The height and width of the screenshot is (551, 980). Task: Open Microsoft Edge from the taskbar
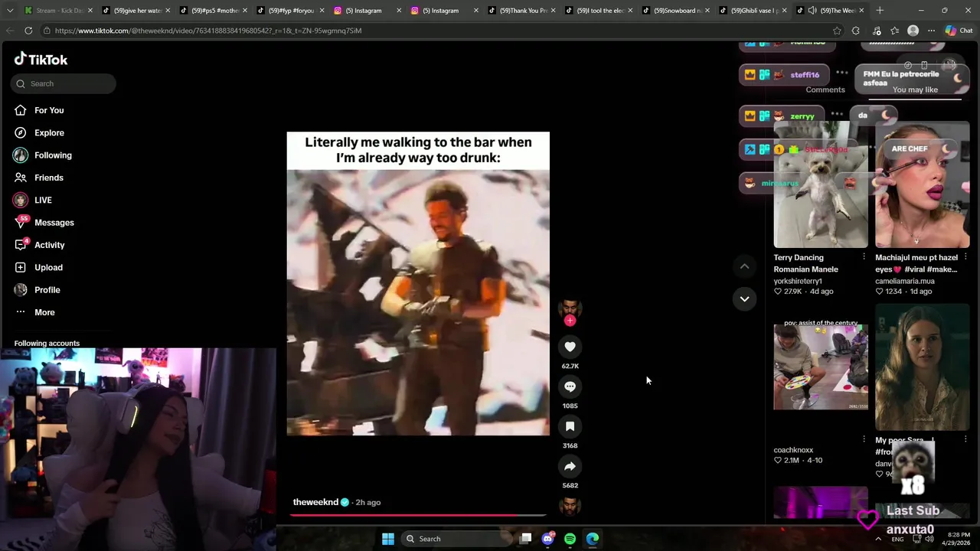point(593,539)
